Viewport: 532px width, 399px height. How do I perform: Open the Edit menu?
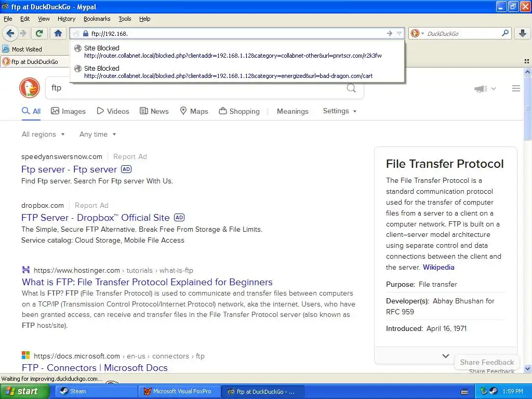point(25,19)
